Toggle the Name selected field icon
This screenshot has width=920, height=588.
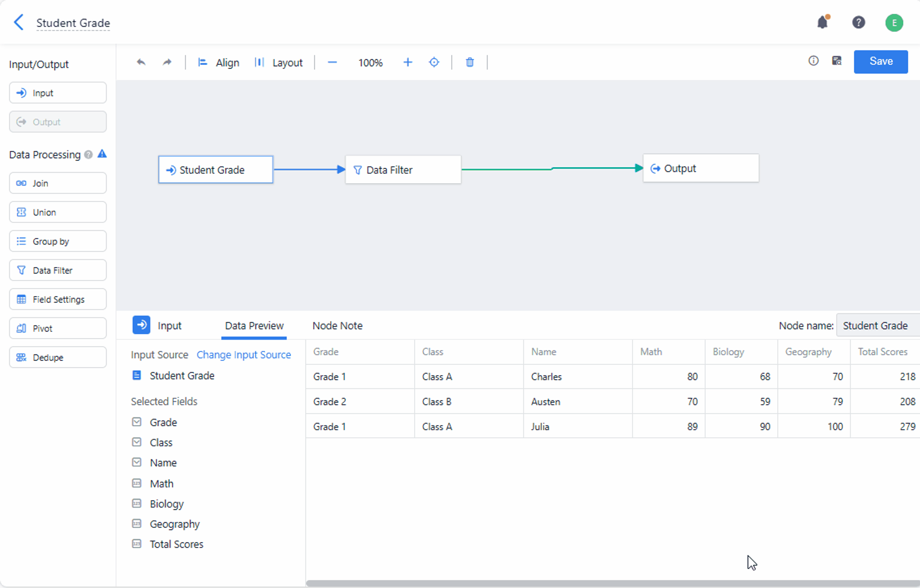click(x=137, y=462)
